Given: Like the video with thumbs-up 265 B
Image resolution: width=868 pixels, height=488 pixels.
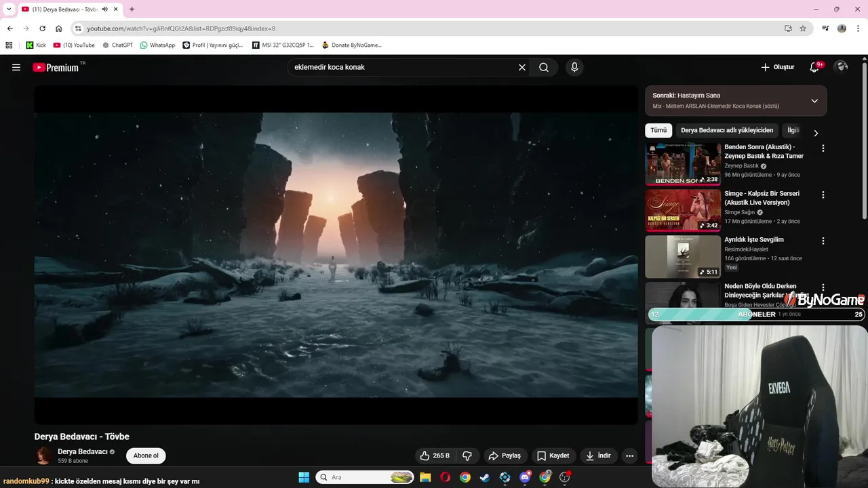Looking at the screenshot, I should pos(435,455).
